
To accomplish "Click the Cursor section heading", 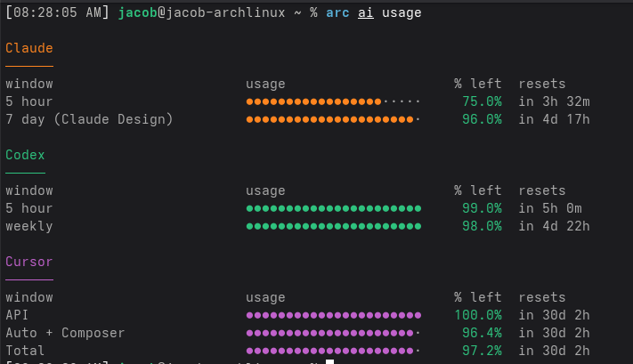I will [x=29, y=262].
